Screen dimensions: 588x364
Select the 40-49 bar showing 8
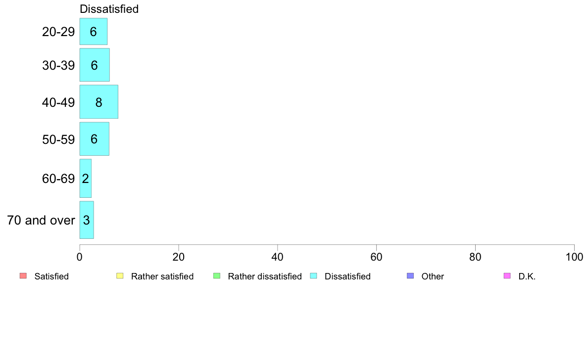(x=98, y=102)
